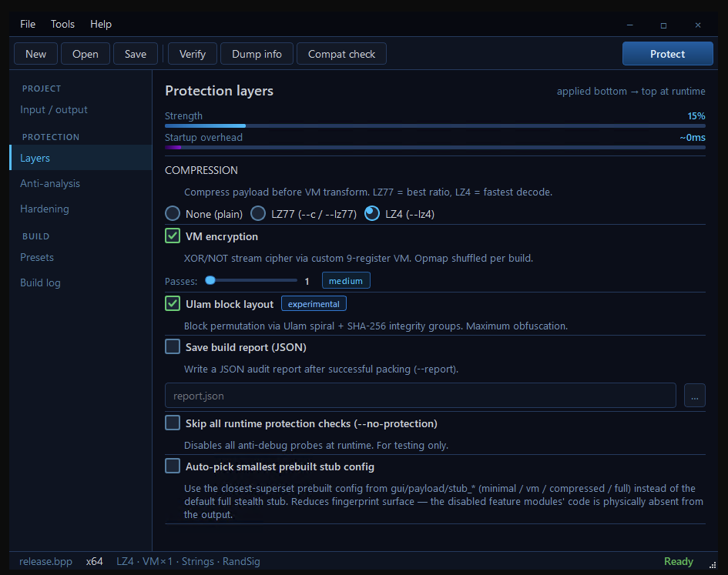Select Layers in the sidebar
This screenshot has height=575, width=728.
coord(81,158)
